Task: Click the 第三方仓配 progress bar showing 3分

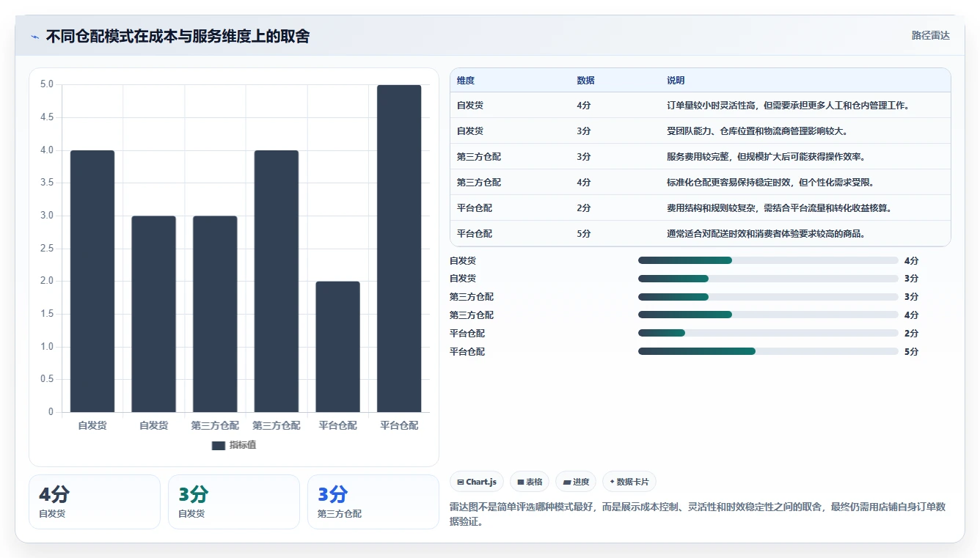Action: tap(768, 297)
